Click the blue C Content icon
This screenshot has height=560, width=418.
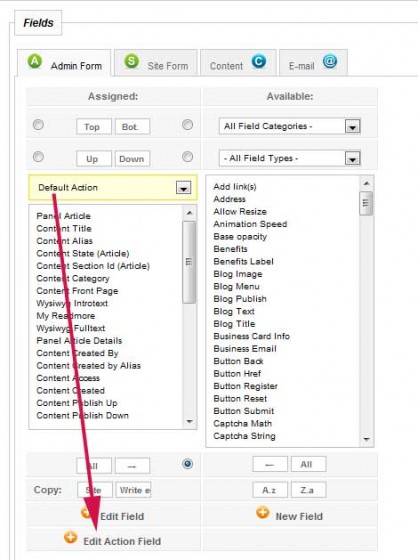click(x=259, y=61)
